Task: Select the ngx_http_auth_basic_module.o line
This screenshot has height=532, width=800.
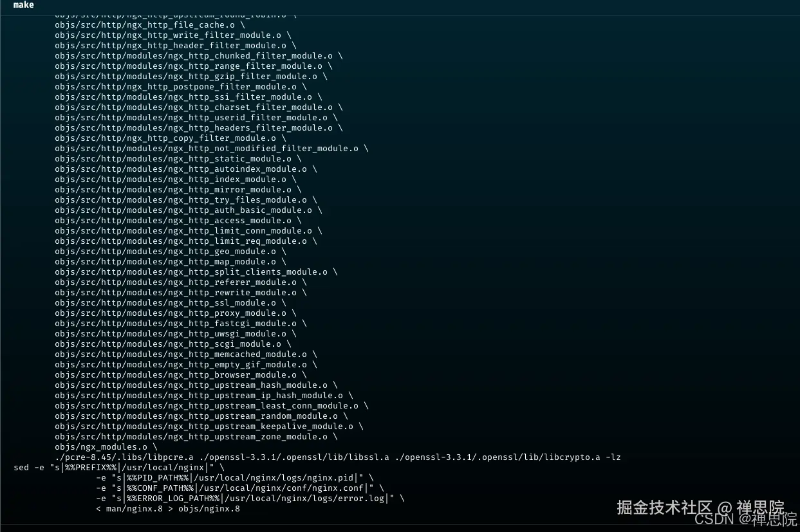Action: pos(188,210)
